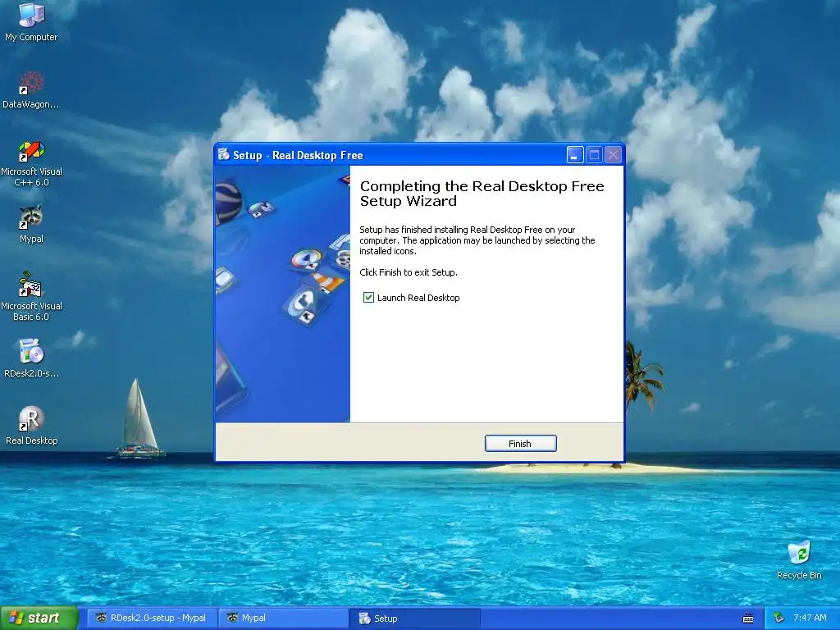Select the Recycle Bin icon
The width and height of the screenshot is (840, 630).
click(799, 559)
